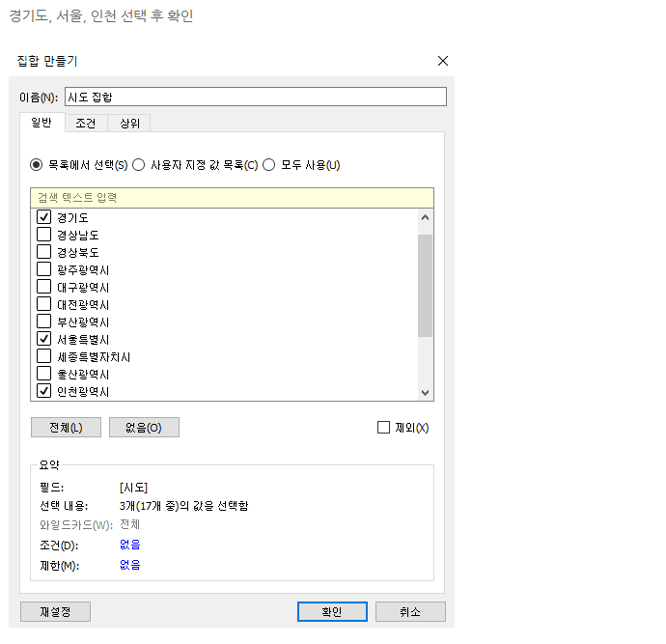Viewport: 666px width, 644px height.
Task: Confirm with the 확인 button
Action: (x=332, y=612)
